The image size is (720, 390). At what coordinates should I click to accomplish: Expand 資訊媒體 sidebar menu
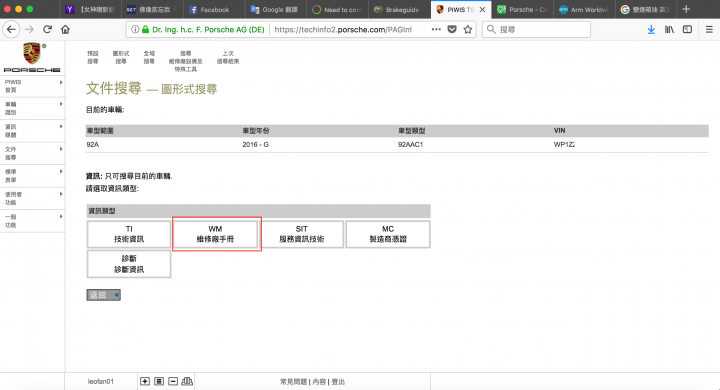click(x=32, y=131)
